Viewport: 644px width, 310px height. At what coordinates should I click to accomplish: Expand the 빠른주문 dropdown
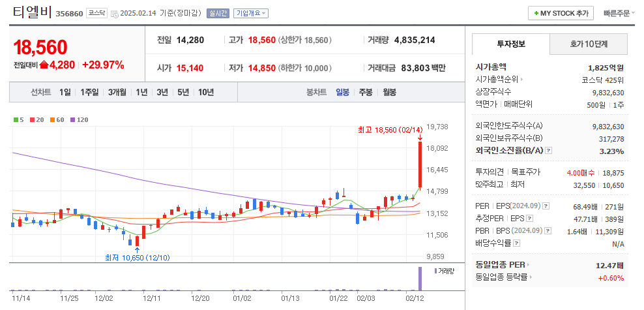[619, 13]
